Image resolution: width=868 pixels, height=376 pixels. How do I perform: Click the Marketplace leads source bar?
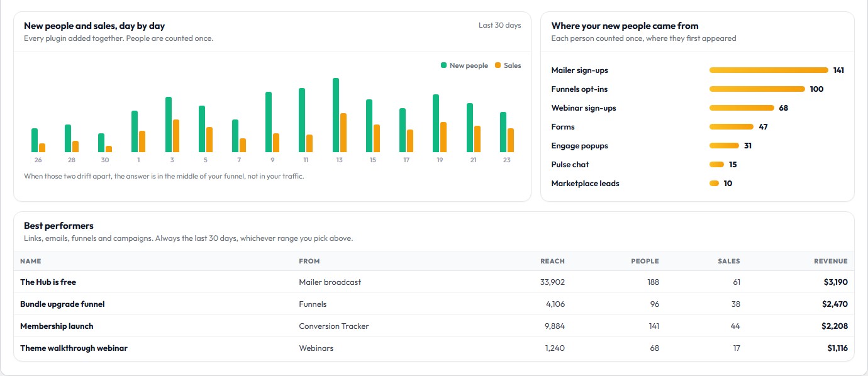(714, 184)
